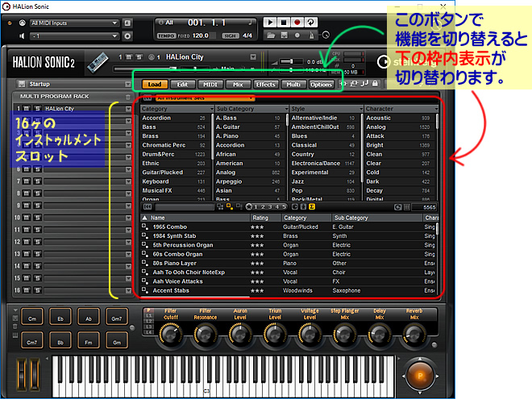Screen dimensions: 532x399
Task: Trigger the Cm chord pad
Action: point(32,317)
